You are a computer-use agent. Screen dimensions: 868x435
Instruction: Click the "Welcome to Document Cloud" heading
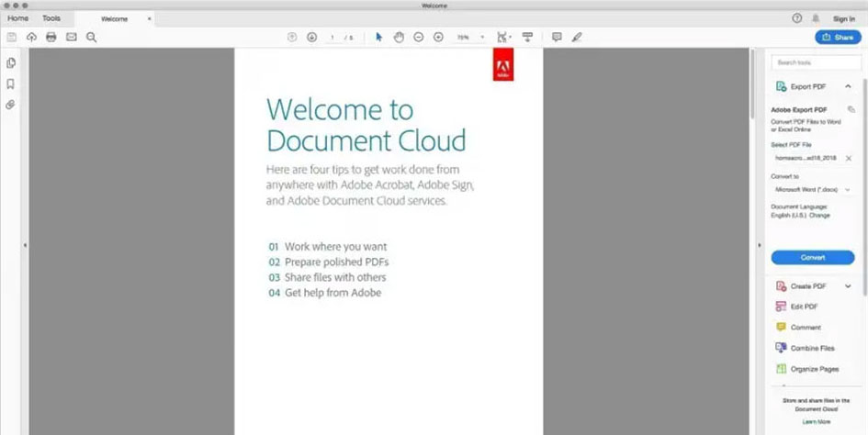[366, 125]
